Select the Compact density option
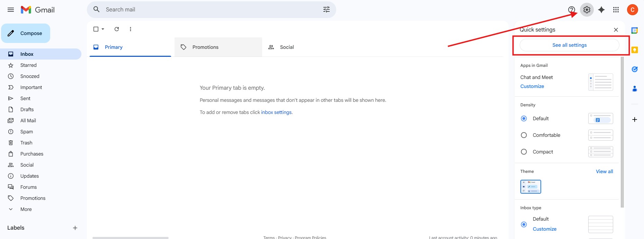Screen dimensions: 644x239 (524, 152)
